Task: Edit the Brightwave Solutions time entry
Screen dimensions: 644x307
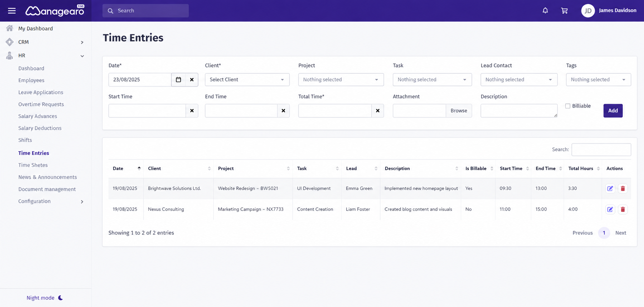Action: (610, 189)
